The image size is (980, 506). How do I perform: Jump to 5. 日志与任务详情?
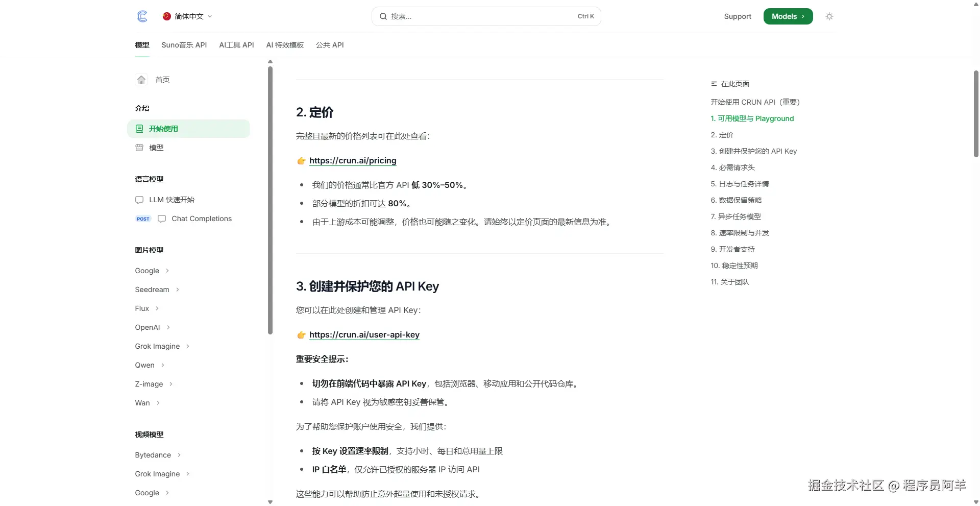tap(740, 184)
